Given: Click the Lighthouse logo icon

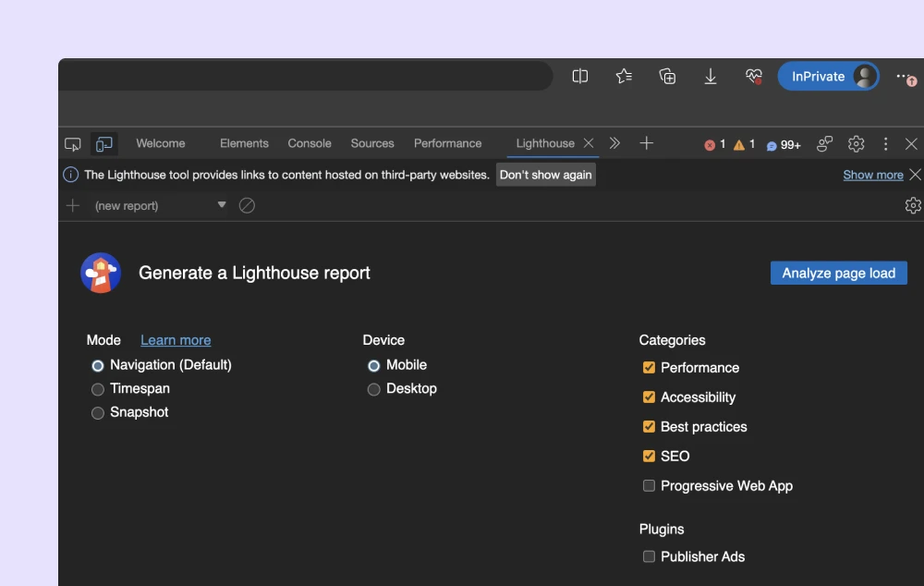Looking at the screenshot, I should (x=101, y=273).
